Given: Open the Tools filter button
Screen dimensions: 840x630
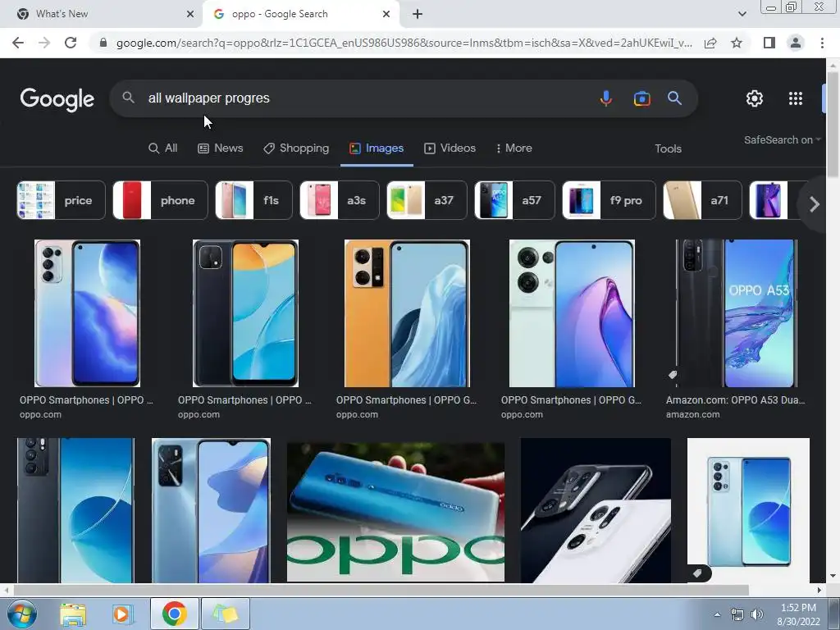Looking at the screenshot, I should click(x=668, y=149).
